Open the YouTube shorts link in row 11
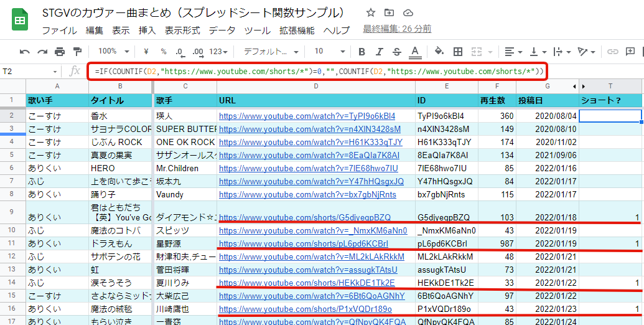The height and width of the screenshot is (325, 644). tap(304, 243)
